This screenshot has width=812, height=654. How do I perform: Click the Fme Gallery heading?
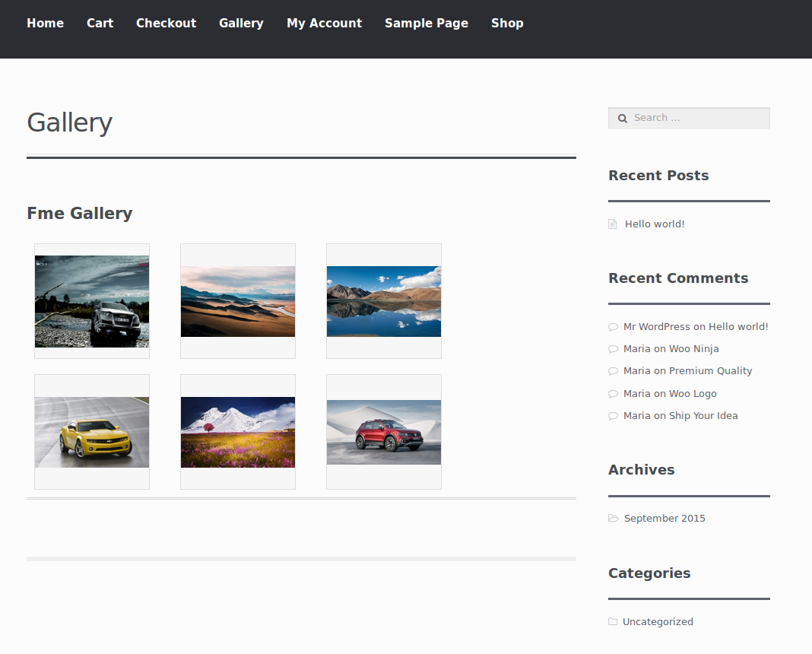(x=80, y=214)
